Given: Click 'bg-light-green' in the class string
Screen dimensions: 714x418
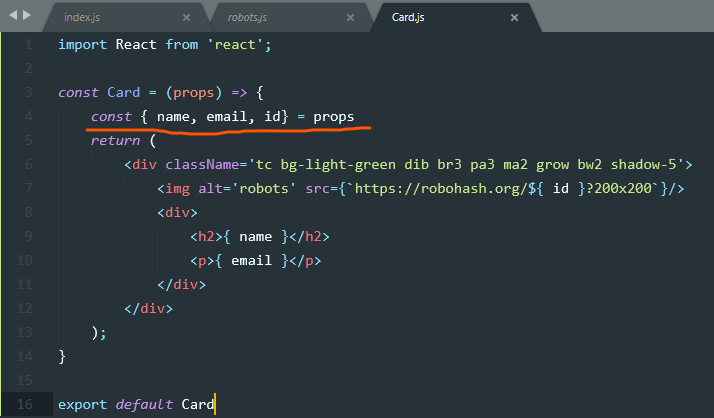Looking at the screenshot, I should (x=338, y=165).
